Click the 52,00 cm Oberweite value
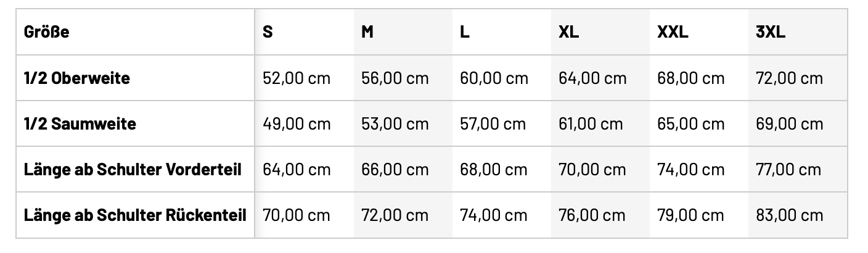The width and height of the screenshot is (868, 253). (x=297, y=78)
